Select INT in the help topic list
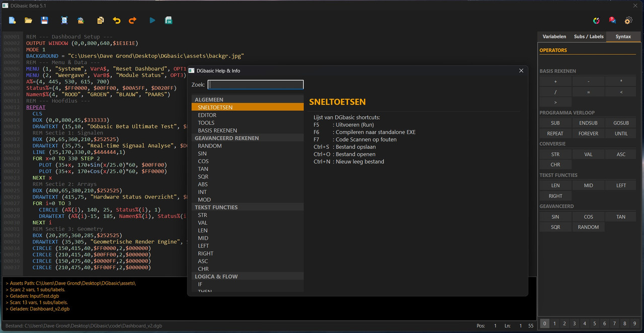 tap(248, 192)
